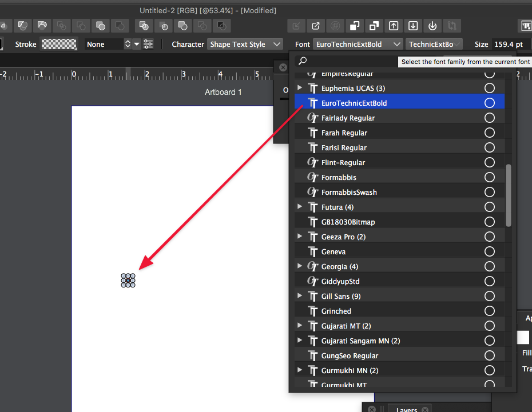Click the boxed down-arrow icon in top toolbar
This screenshot has width=532, height=412.
(x=413, y=26)
